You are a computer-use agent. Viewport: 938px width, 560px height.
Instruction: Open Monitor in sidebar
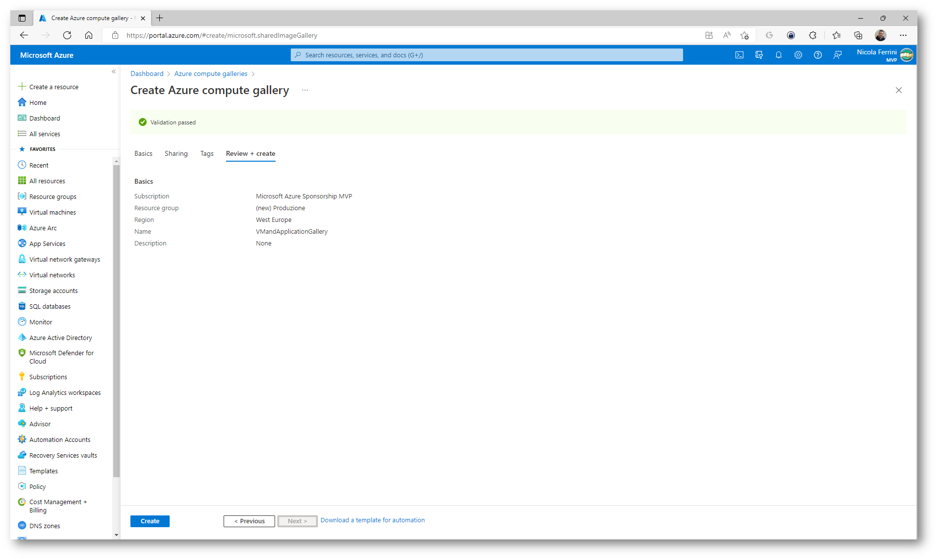[x=41, y=322]
